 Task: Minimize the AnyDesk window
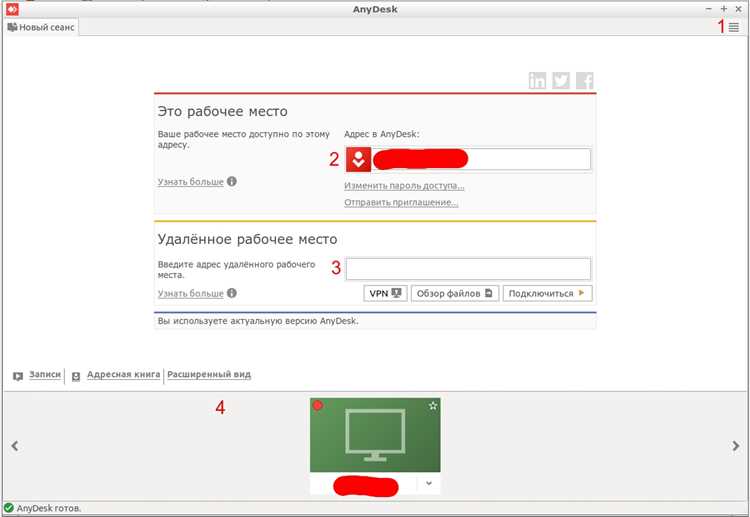point(708,9)
